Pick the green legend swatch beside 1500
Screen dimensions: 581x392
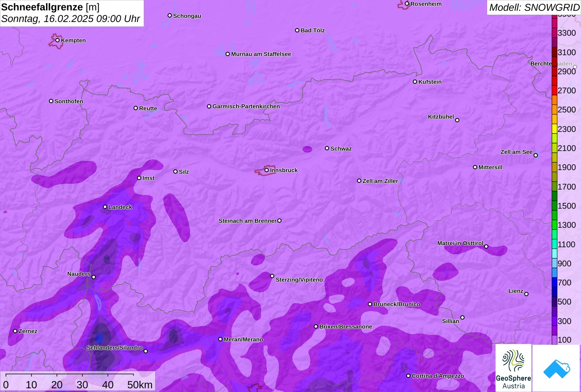[554, 206]
